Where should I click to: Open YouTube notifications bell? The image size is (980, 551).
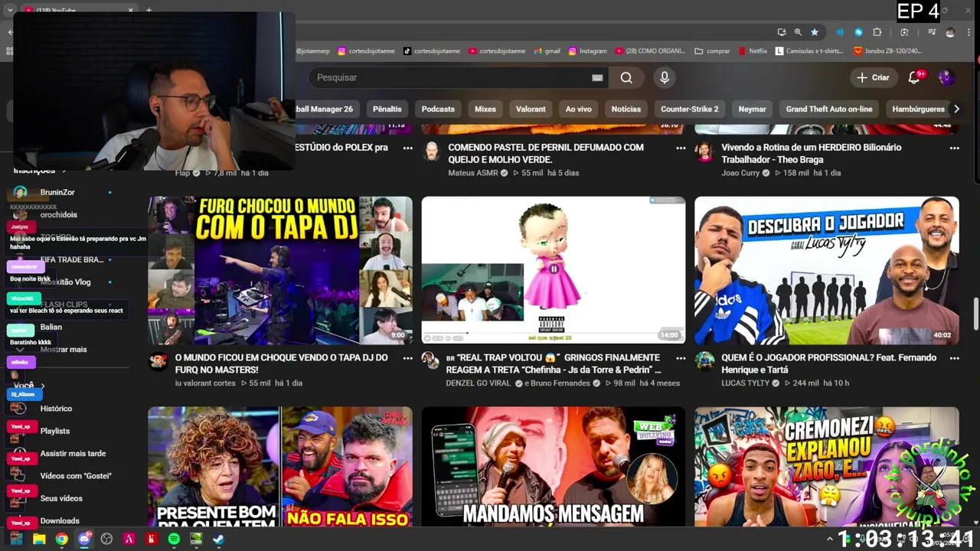click(x=914, y=77)
